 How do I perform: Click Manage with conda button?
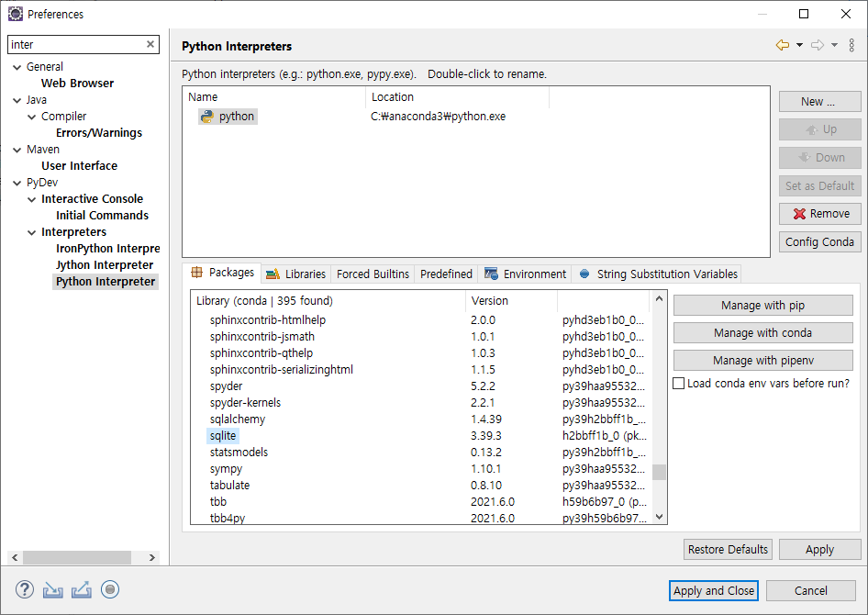[762, 332]
